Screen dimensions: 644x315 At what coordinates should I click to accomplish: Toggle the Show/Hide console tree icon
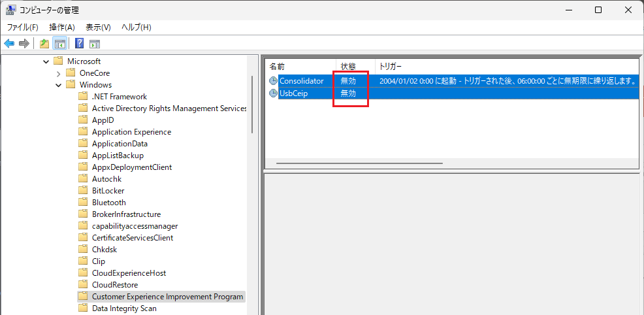tap(60, 43)
